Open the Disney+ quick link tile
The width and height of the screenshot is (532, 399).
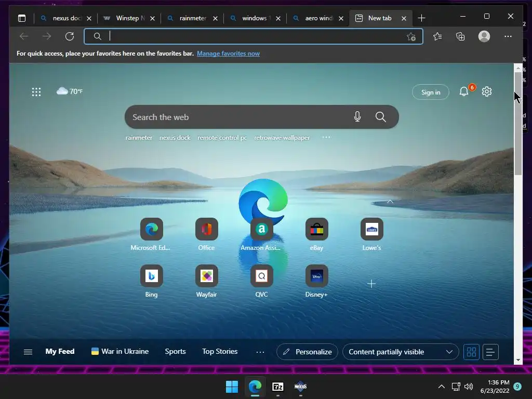tap(316, 276)
